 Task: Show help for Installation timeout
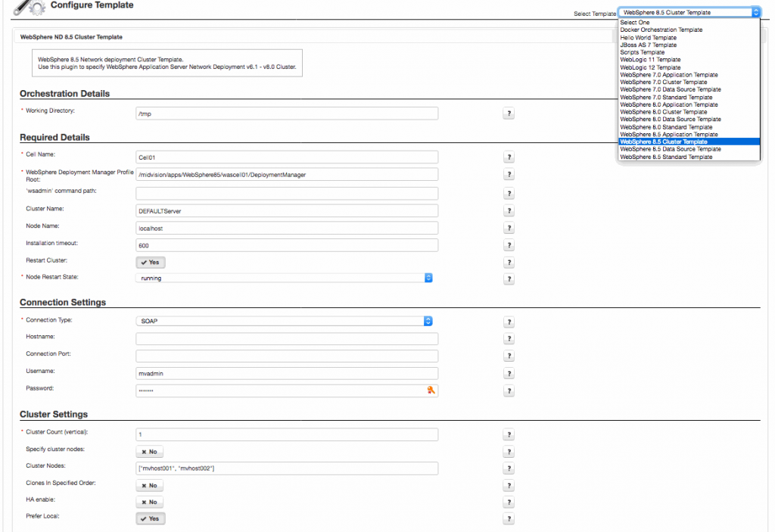(x=509, y=246)
